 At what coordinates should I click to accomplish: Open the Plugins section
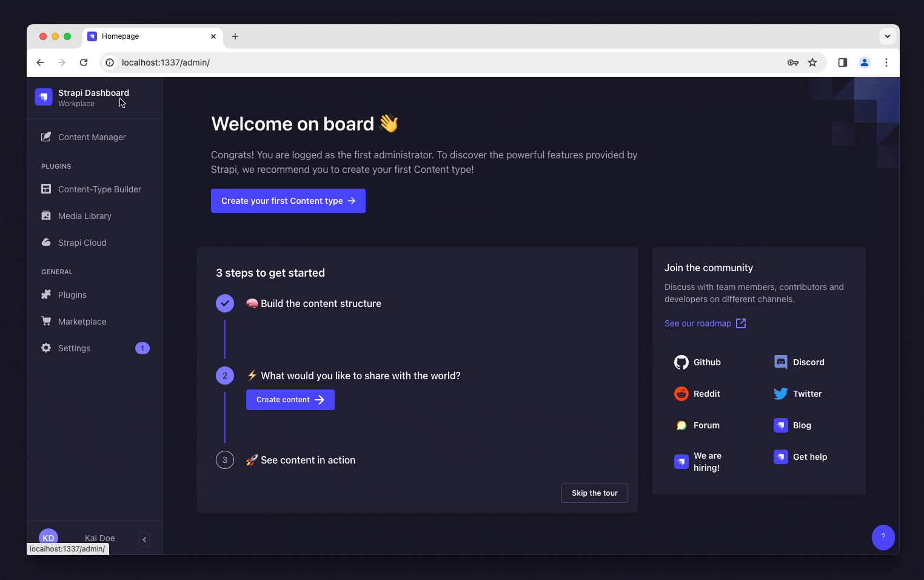point(72,295)
